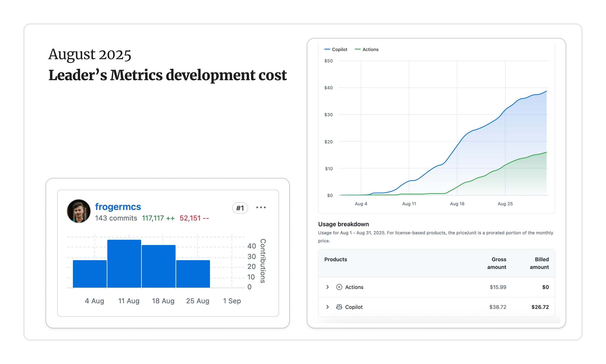Click the Copilot product icon

point(339,307)
